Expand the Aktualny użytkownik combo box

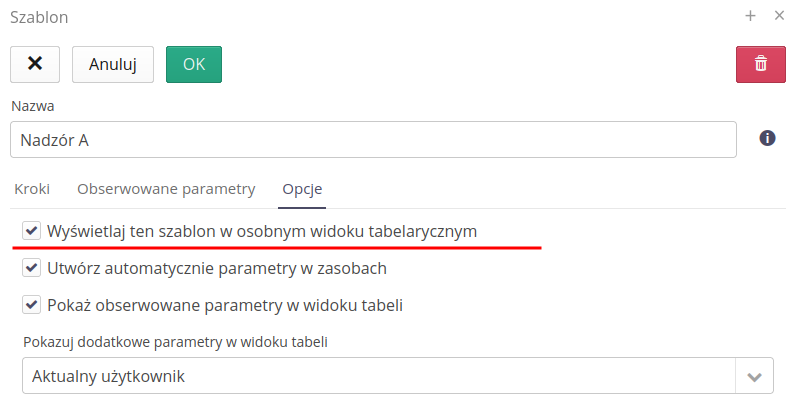380,377
